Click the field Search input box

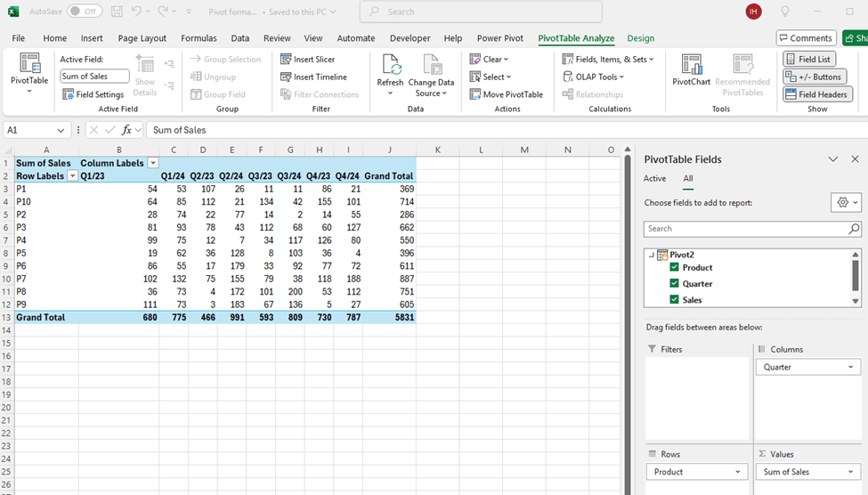click(746, 229)
